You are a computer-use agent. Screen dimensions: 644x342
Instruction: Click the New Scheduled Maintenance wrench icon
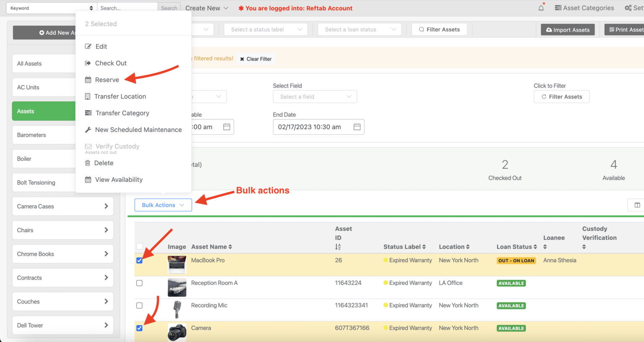(88, 130)
